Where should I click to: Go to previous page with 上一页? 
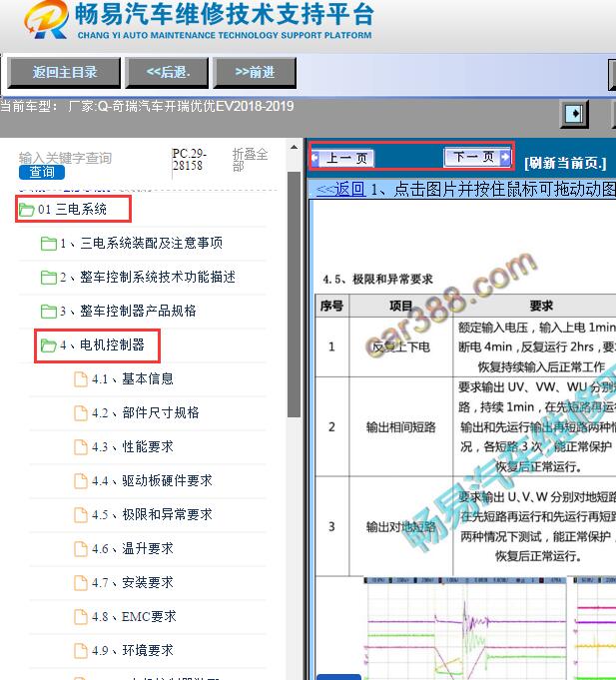coord(342,158)
